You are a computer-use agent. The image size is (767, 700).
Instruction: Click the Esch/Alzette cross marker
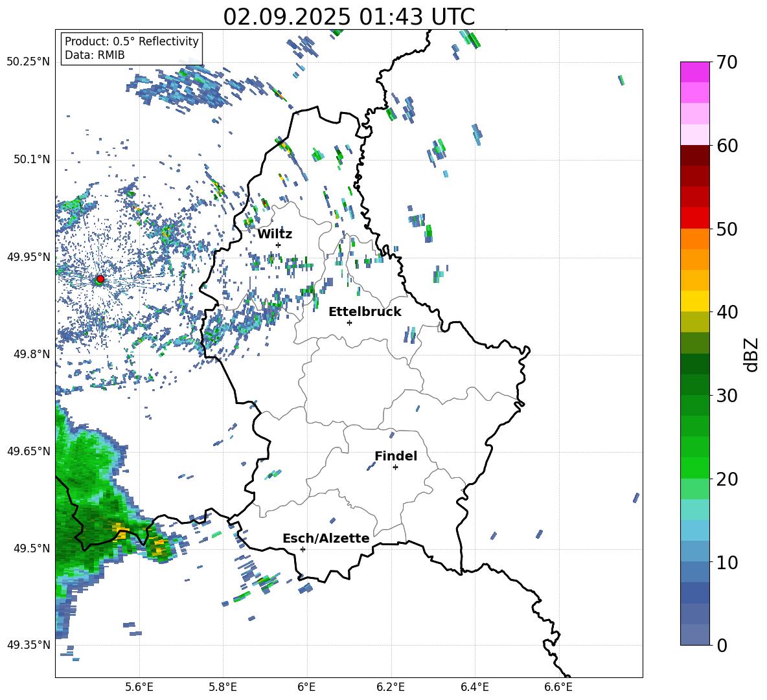[303, 549]
